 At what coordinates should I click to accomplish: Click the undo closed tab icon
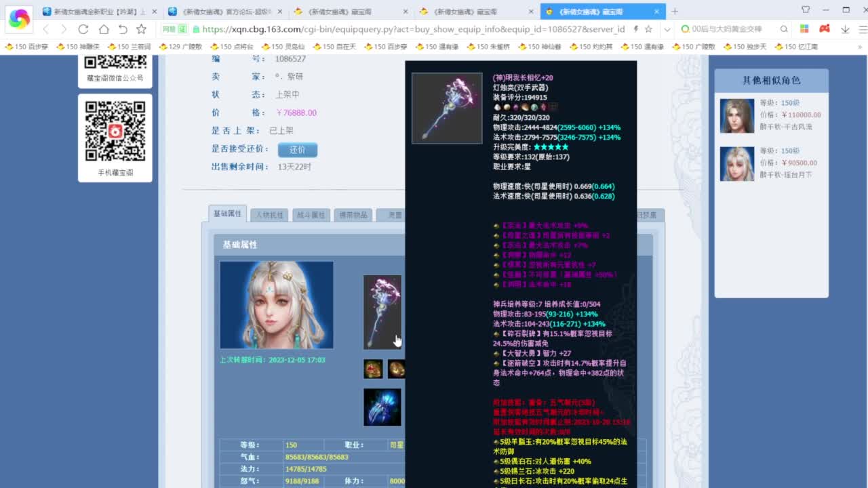tap(123, 29)
